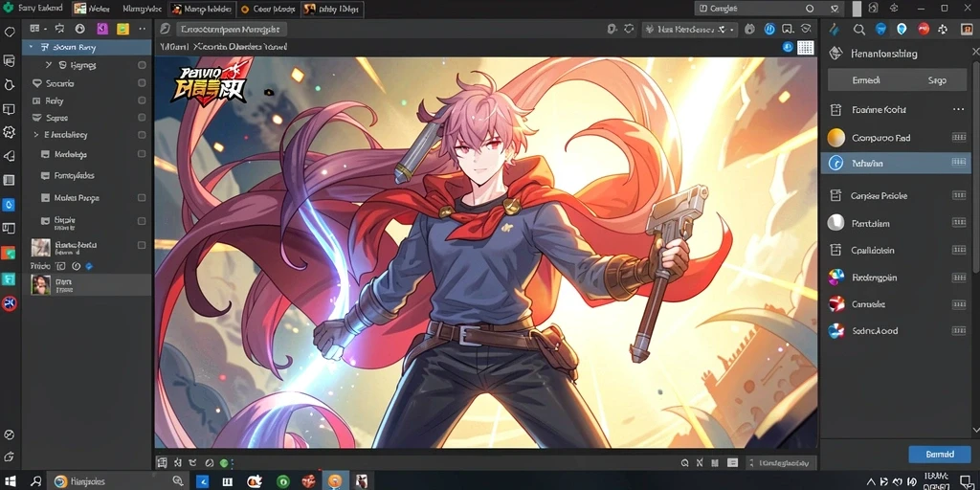Image resolution: width=980 pixels, height=490 pixels.
Task: Toggle the checkbox beside the Makes Prage item
Action: point(142,197)
